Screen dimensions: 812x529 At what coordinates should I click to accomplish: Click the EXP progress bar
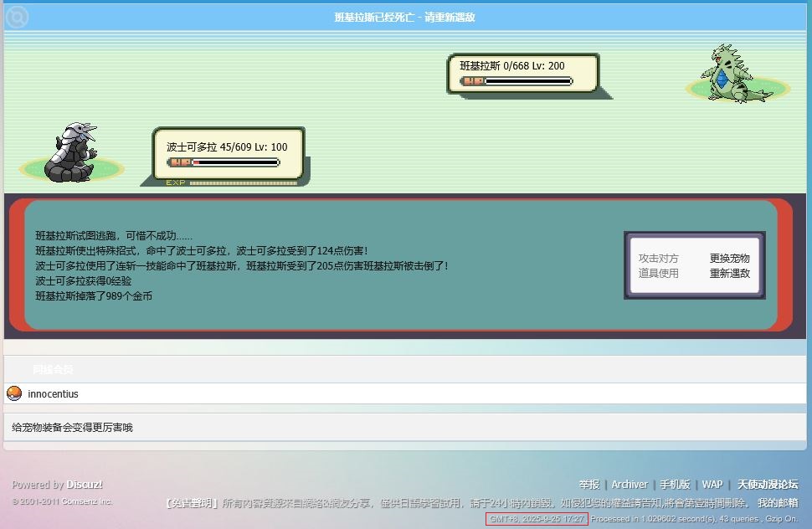[243, 182]
